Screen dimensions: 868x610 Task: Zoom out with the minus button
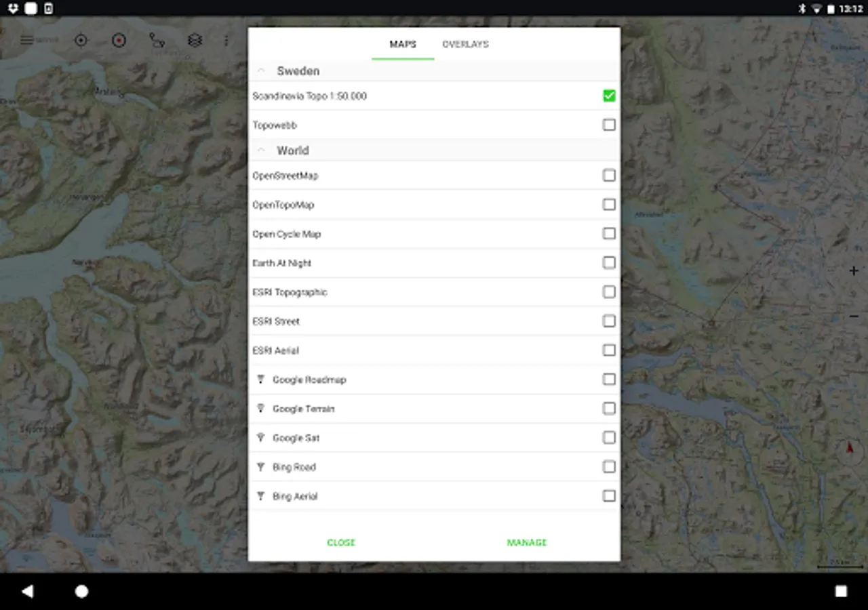click(854, 317)
